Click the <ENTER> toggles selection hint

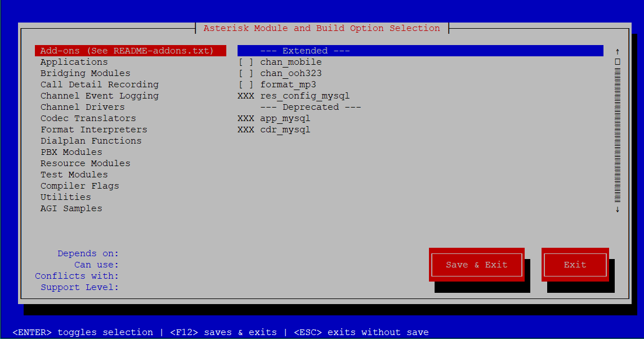click(x=83, y=332)
